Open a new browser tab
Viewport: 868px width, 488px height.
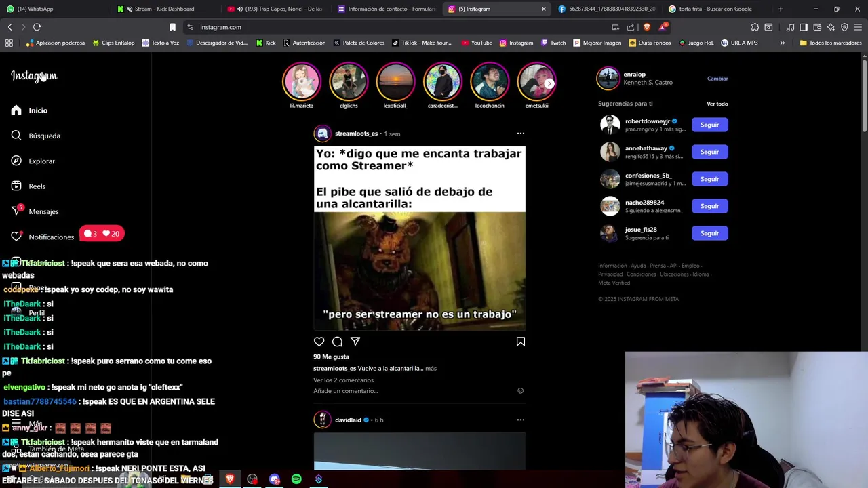click(781, 9)
